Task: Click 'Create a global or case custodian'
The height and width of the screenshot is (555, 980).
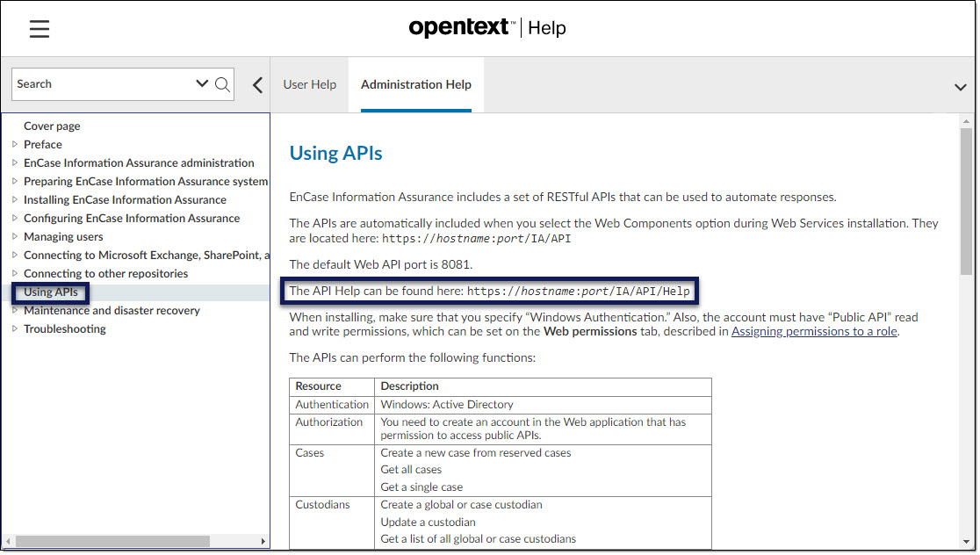Action: [461, 505]
